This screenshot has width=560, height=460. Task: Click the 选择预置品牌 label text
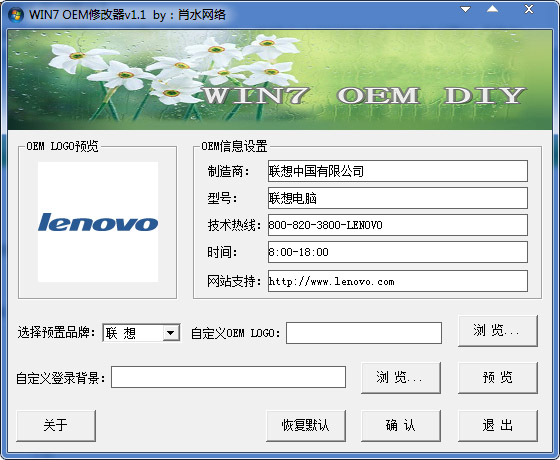click(x=56, y=333)
